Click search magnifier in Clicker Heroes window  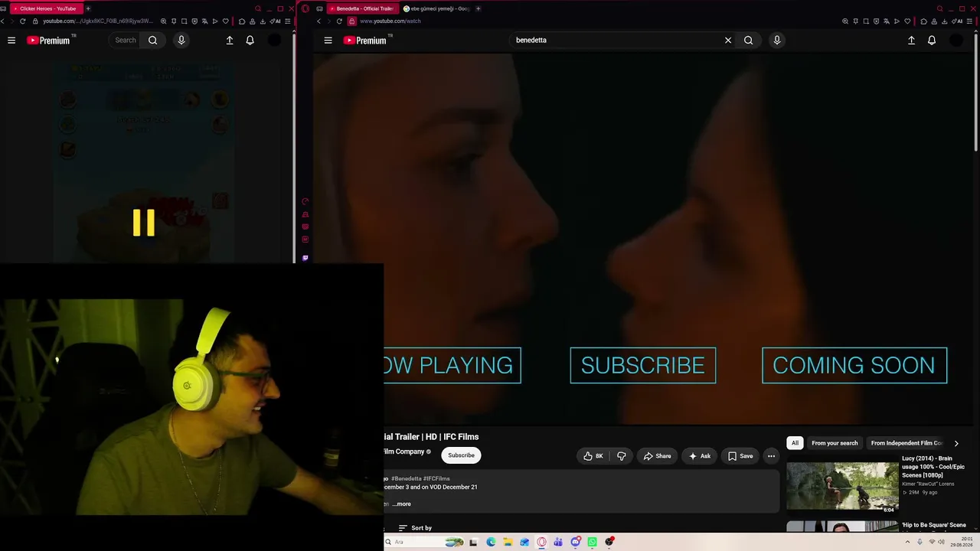(153, 41)
